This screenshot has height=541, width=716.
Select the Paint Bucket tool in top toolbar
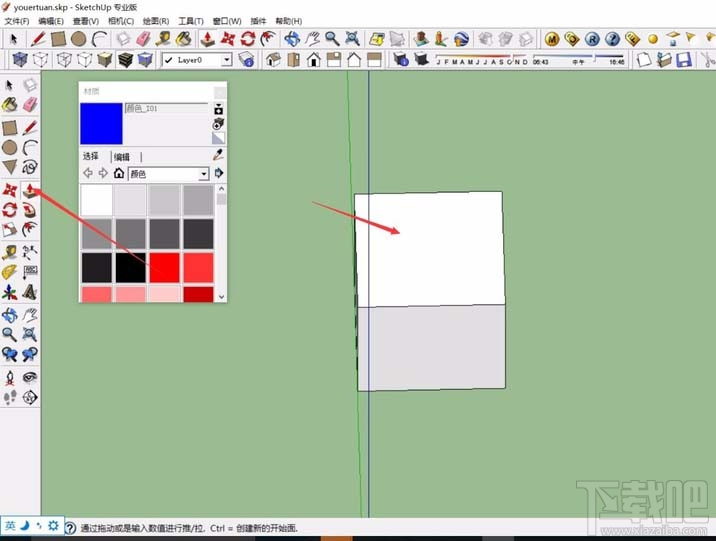(x=183, y=39)
